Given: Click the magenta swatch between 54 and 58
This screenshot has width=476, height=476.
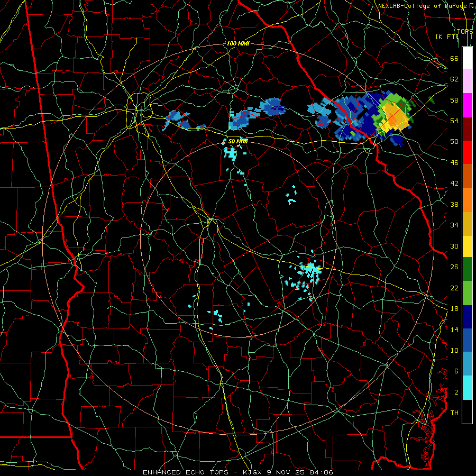Looking at the screenshot, I should (x=467, y=105).
